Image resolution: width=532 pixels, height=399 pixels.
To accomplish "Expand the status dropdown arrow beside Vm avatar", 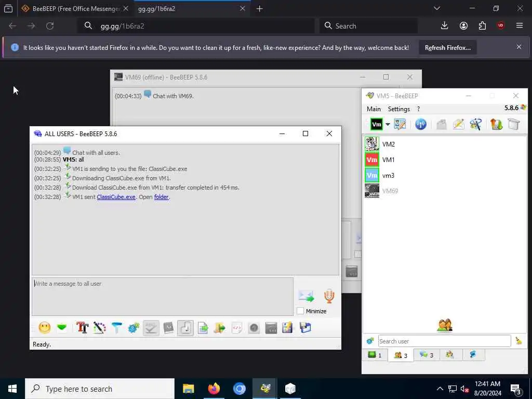I will (388, 124).
